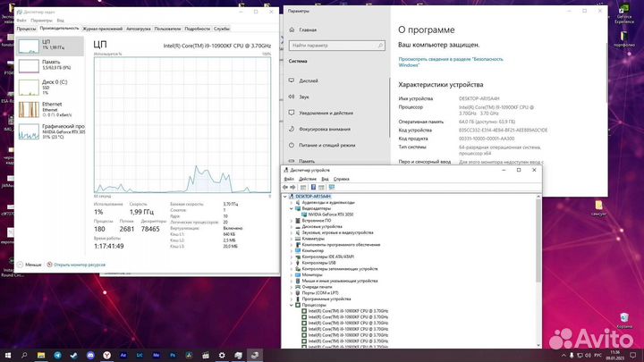Select NVIDIA GeForce RTX 3050 device
Viewport: 644px width, 362px height.
point(330,215)
